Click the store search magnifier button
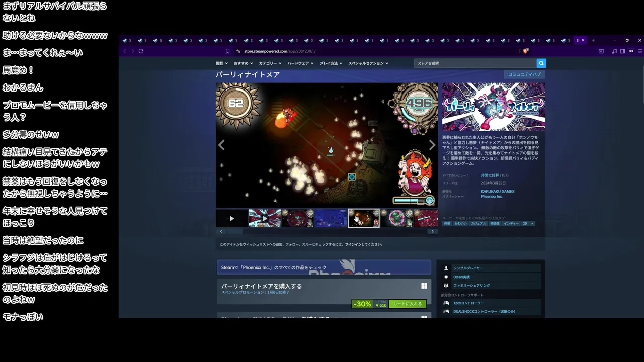Screen dimensions: 644x362 541,63
